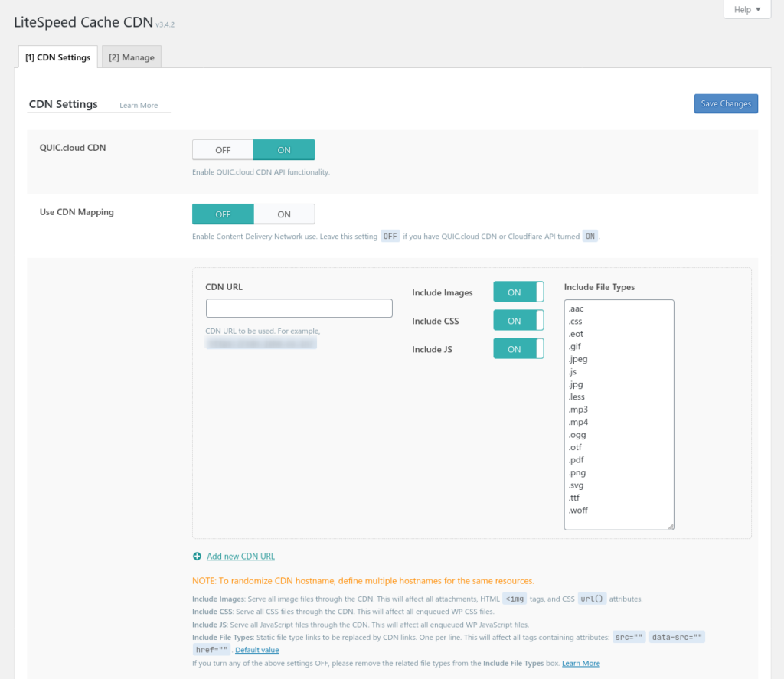Click the href="" code tag

coord(211,650)
